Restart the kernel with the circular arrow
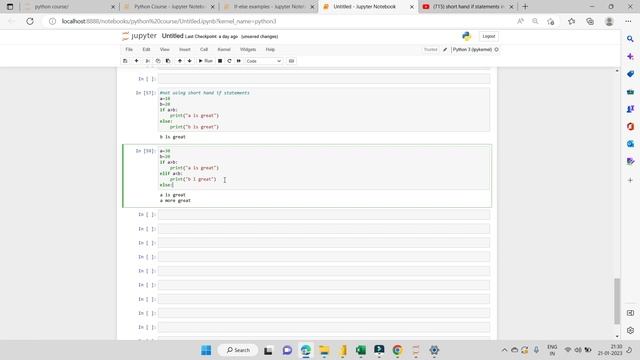 coord(229,61)
